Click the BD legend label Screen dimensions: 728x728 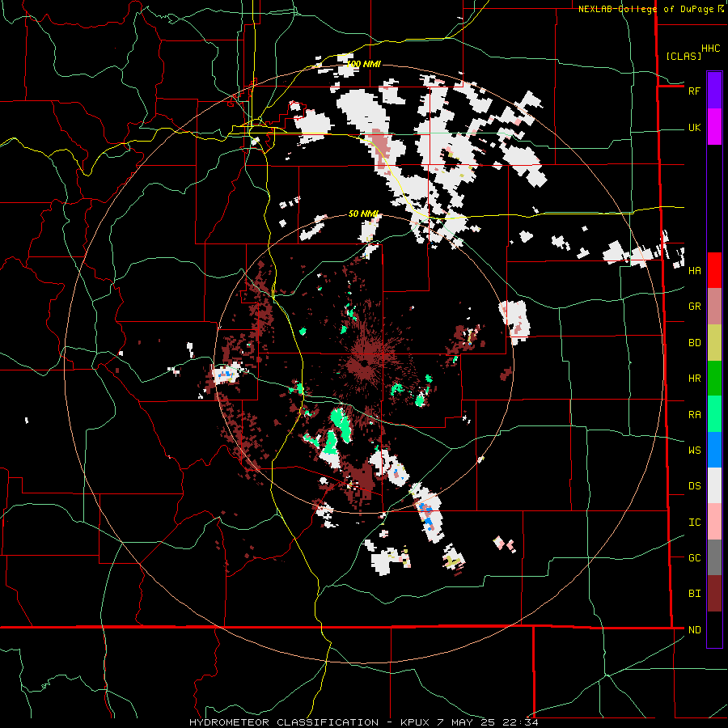tap(694, 343)
